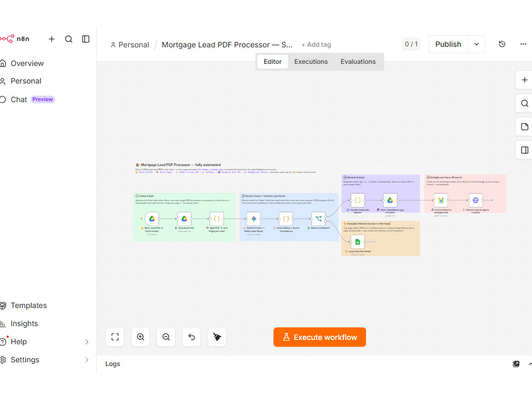532x399 pixels.
Task: Open the three-dot workflow menu
Action: [523, 44]
